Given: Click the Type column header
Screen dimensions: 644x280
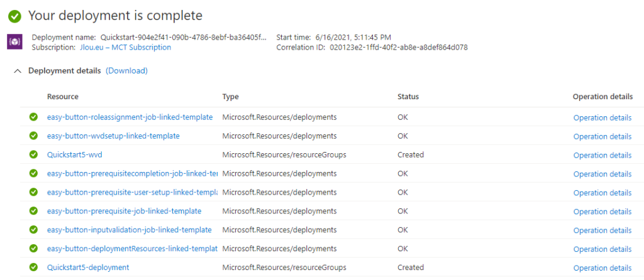Looking at the screenshot, I should [x=230, y=97].
